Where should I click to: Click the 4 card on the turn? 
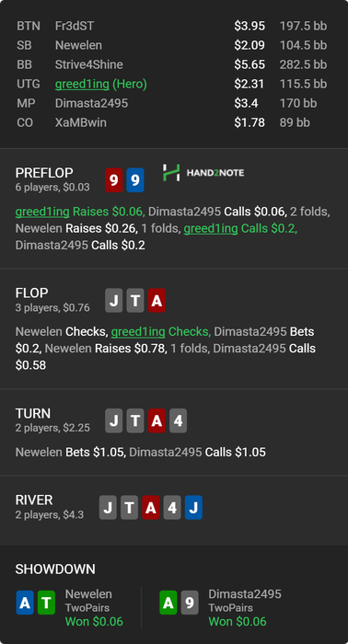pos(178,420)
